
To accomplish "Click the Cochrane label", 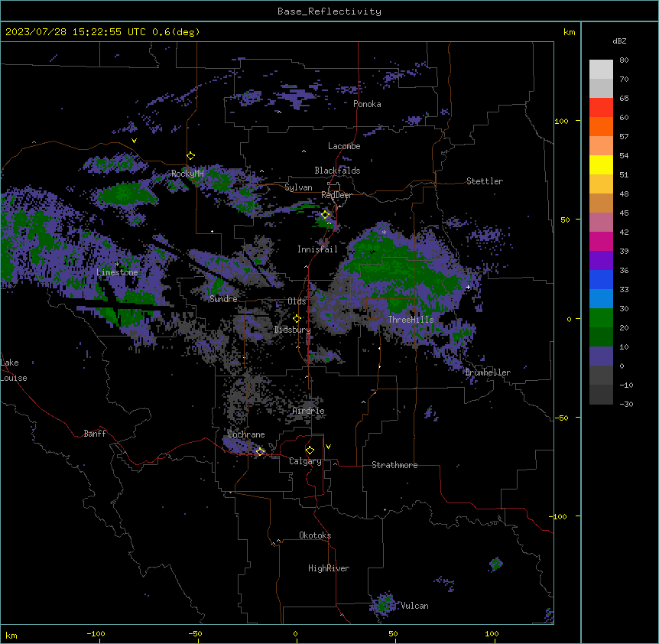I will (x=246, y=434).
